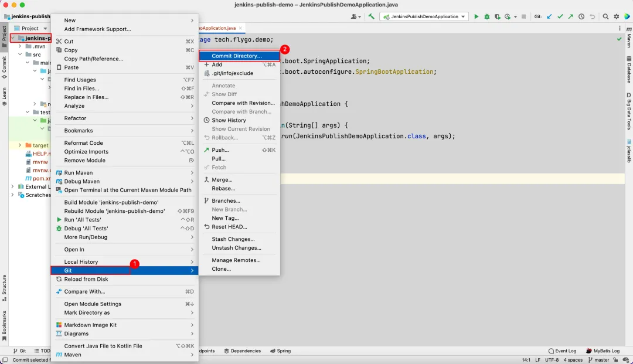Collapse the src folder in project tree
The image size is (633, 364).
tap(19, 55)
